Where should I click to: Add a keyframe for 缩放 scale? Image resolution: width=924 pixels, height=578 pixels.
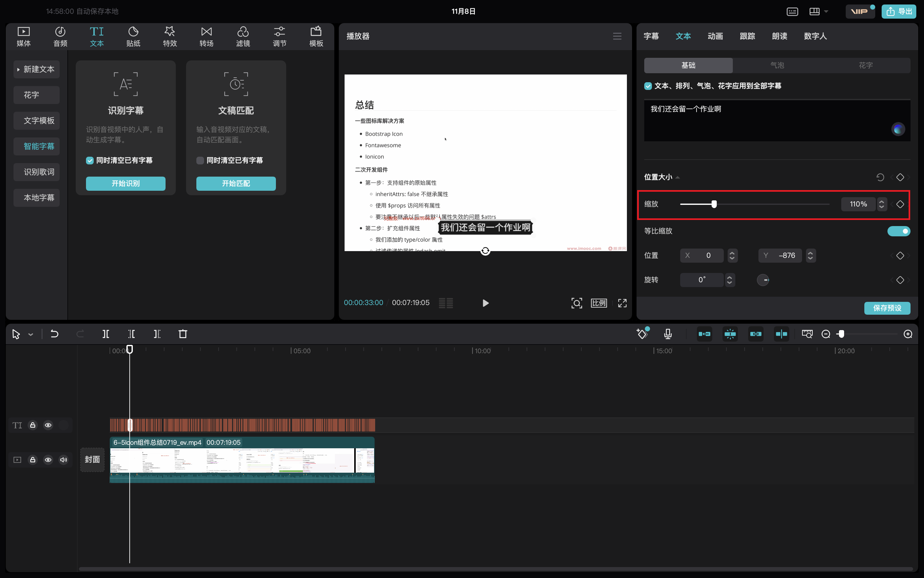(x=900, y=204)
